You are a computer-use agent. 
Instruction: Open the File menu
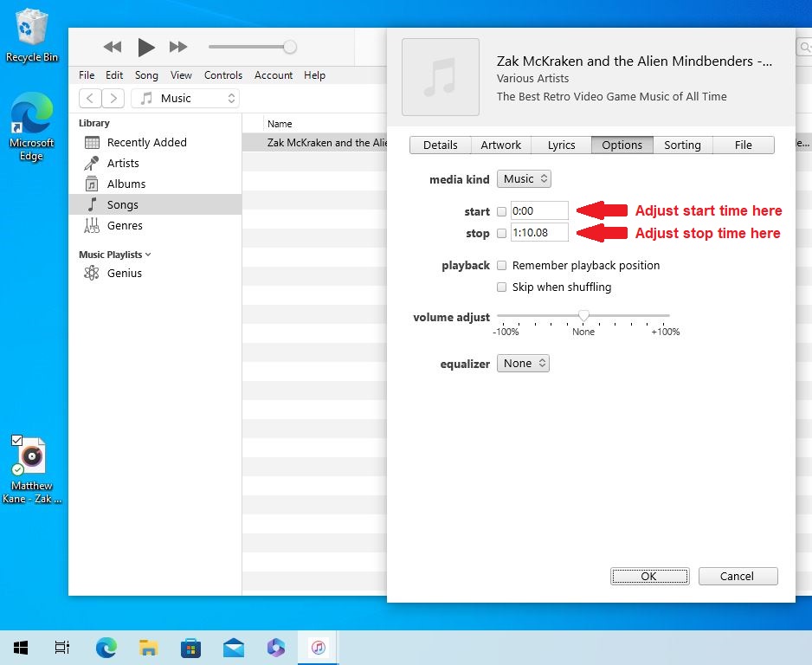click(87, 75)
